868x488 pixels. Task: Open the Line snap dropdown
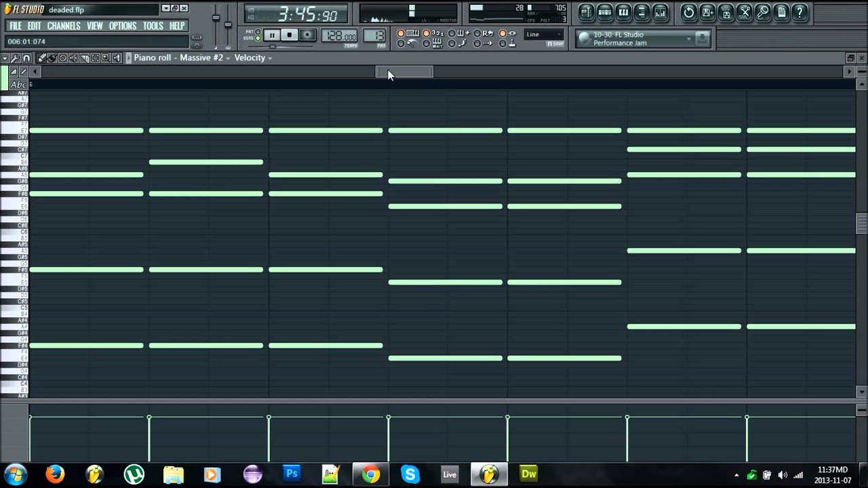click(544, 35)
